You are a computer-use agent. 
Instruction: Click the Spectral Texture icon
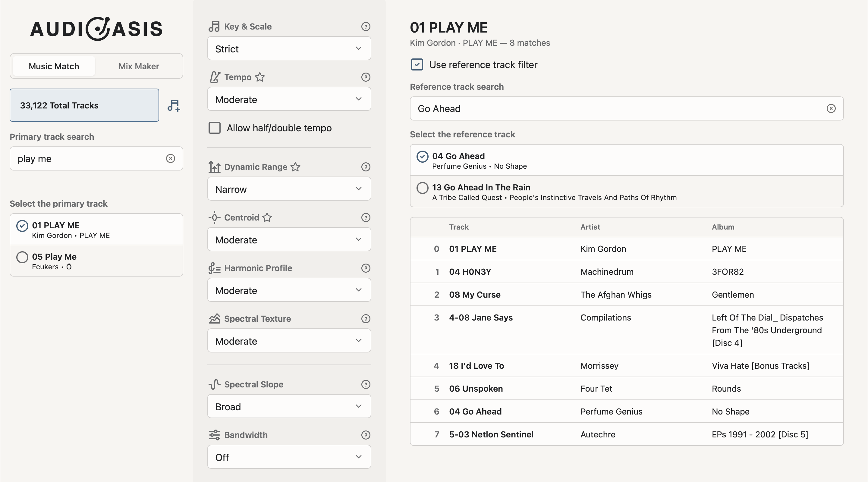[214, 319]
